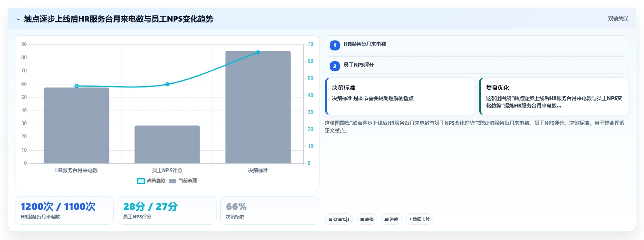Click the left axis value 90

tap(24, 44)
